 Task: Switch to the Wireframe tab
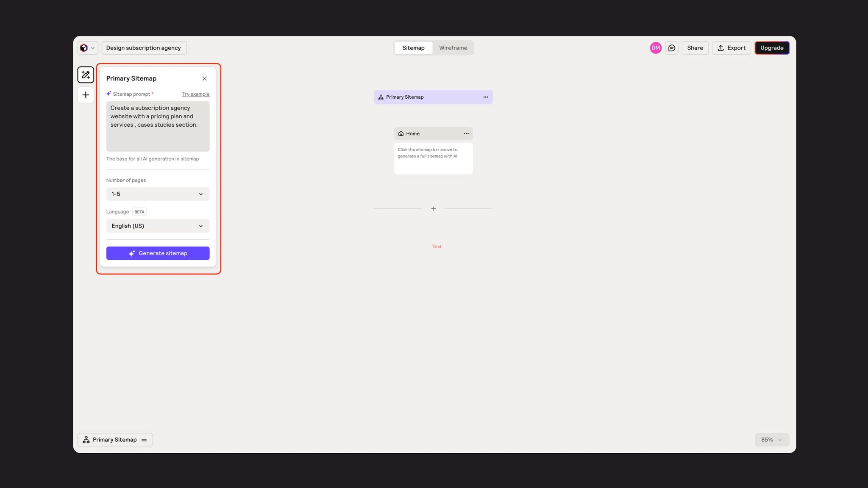(x=453, y=48)
